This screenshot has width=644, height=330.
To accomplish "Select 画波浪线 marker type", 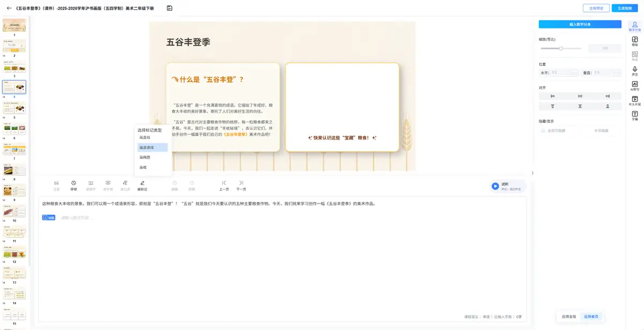I will 152,148.
